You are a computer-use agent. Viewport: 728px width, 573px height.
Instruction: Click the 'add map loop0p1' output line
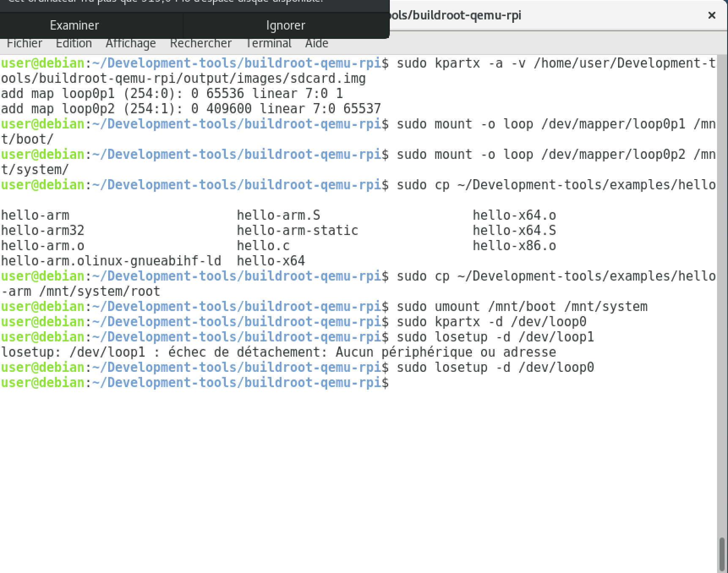pyautogui.click(x=172, y=93)
